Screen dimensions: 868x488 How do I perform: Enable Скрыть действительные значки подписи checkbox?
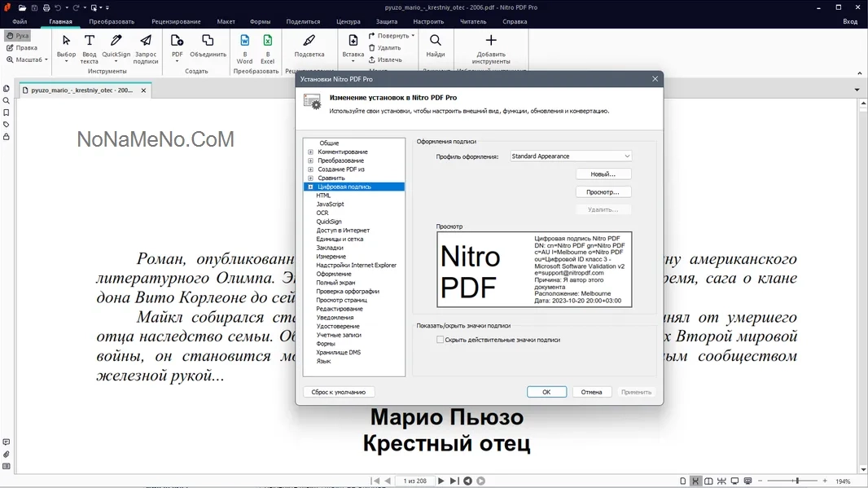(441, 340)
